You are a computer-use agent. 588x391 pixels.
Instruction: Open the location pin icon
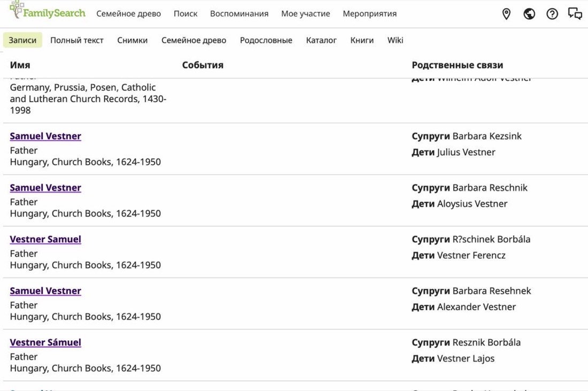506,14
